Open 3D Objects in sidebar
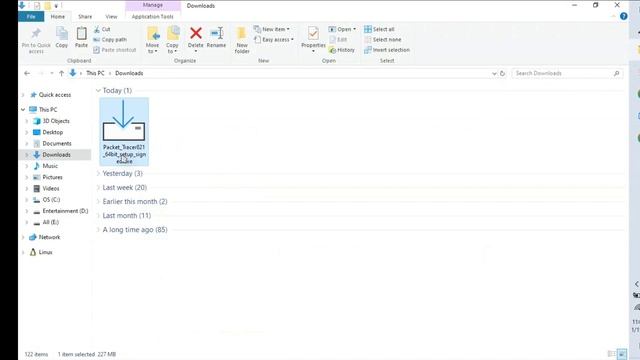640x360 pixels. coord(56,121)
